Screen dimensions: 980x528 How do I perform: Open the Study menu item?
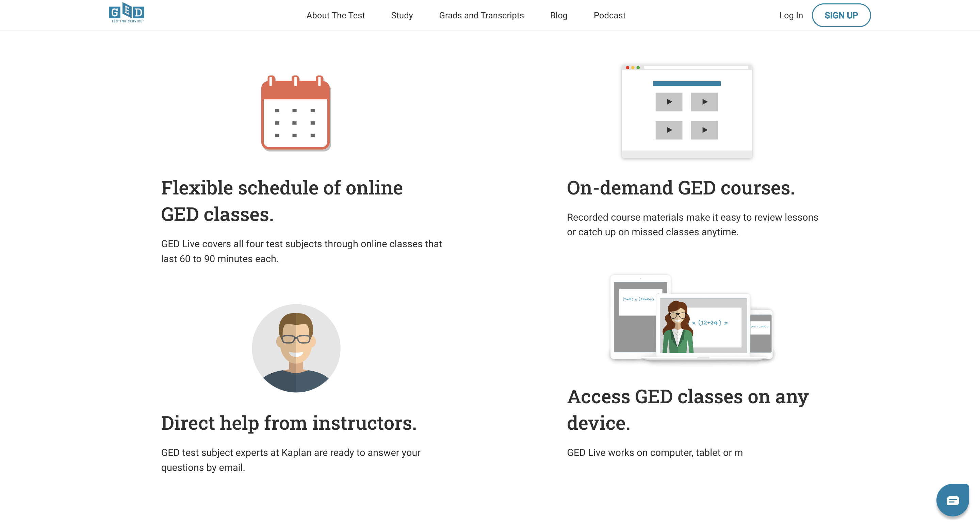(402, 15)
